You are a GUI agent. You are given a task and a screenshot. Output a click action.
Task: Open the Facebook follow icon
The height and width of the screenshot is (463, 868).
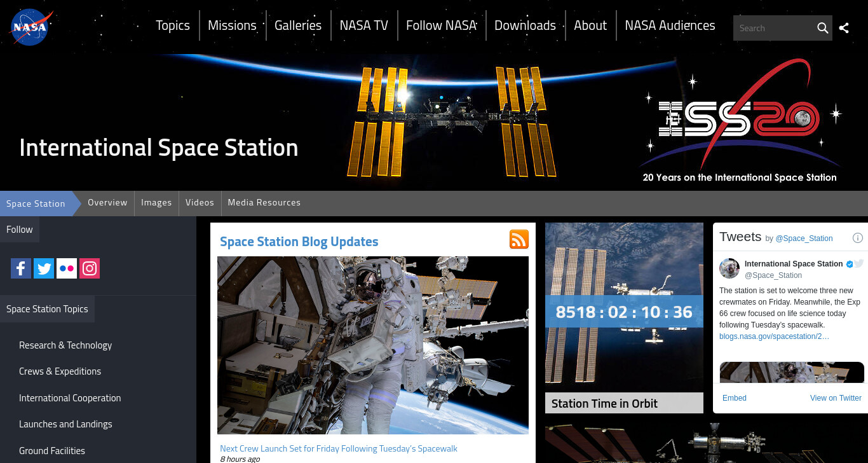pos(21,268)
